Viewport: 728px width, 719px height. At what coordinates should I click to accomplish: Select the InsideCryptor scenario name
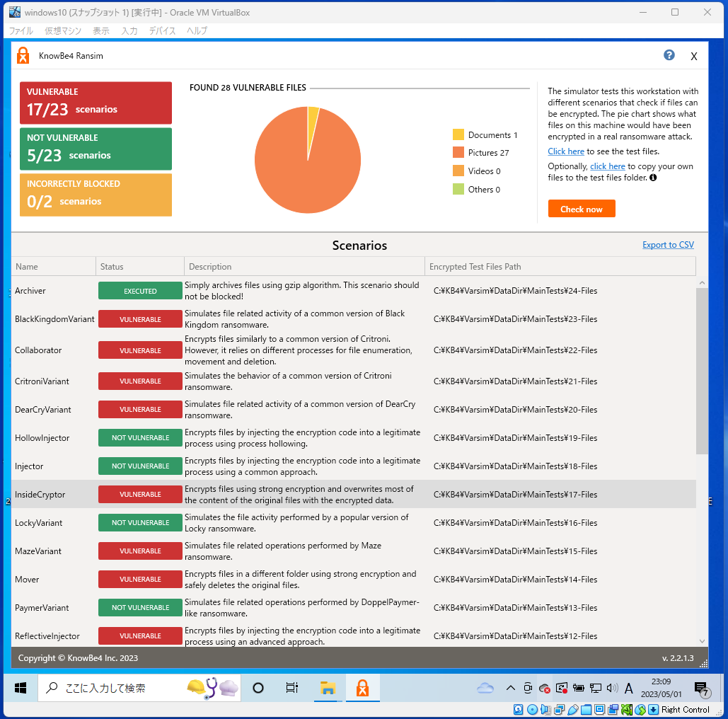40,495
